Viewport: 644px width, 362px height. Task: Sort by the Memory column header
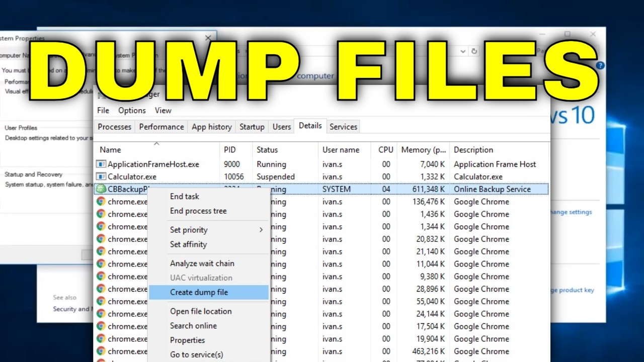click(424, 149)
